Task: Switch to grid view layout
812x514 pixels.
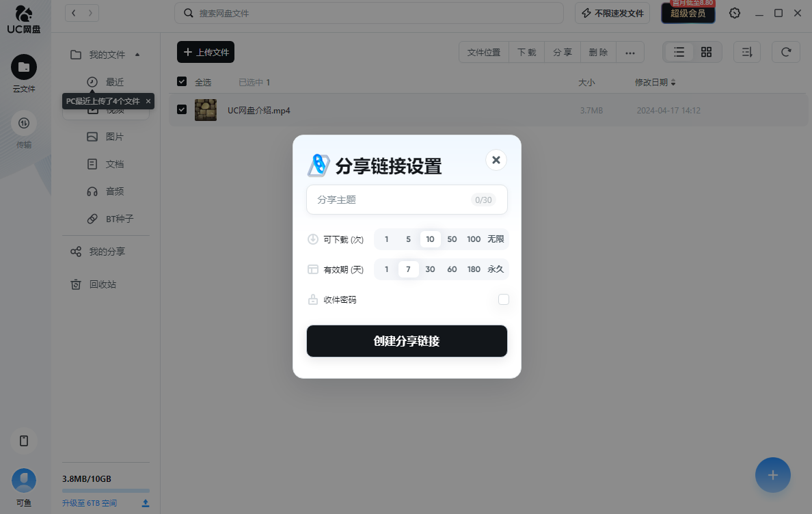Action: pos(706,52)
